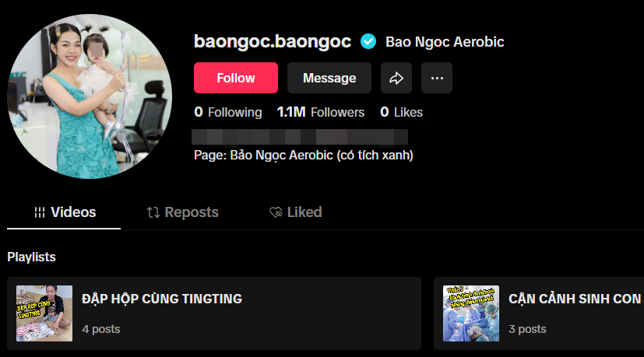
Task: Click the baongoc.baongoc username heading
Action: tap(273, 41)
